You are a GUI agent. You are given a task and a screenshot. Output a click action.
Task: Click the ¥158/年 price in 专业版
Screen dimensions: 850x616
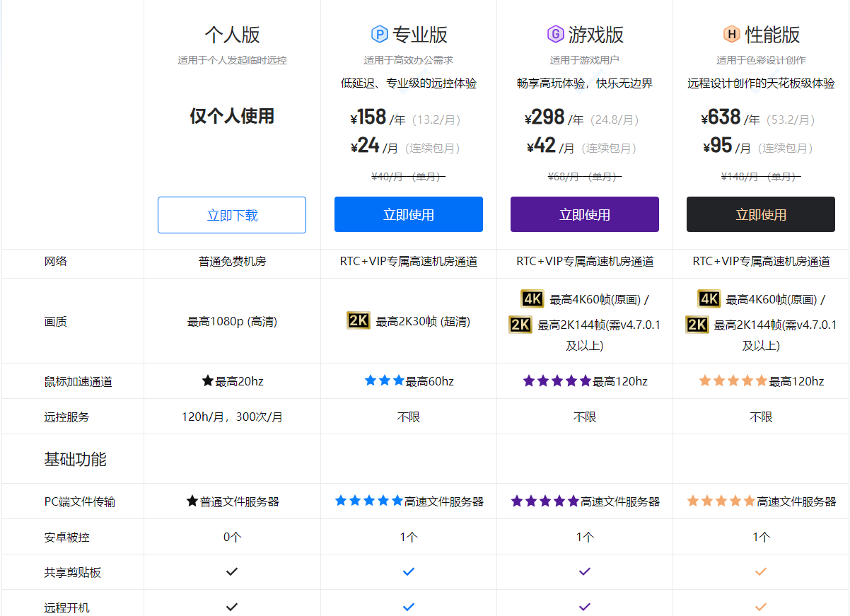click(x=378, y=117)
